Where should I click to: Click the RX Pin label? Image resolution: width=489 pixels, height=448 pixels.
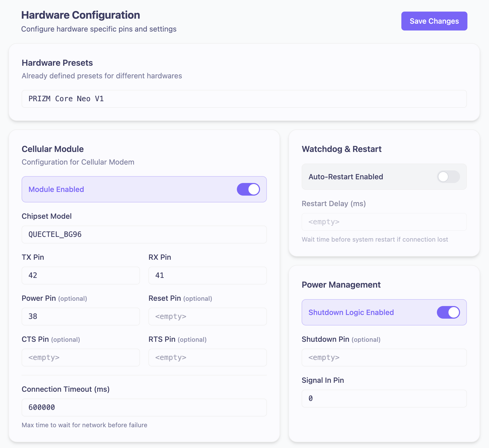point(160,257)
